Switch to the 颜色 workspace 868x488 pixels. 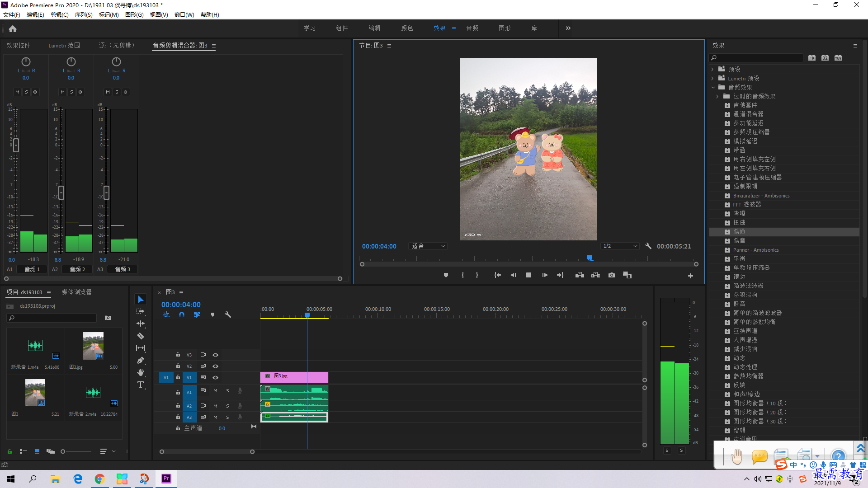tap(407, 28)
